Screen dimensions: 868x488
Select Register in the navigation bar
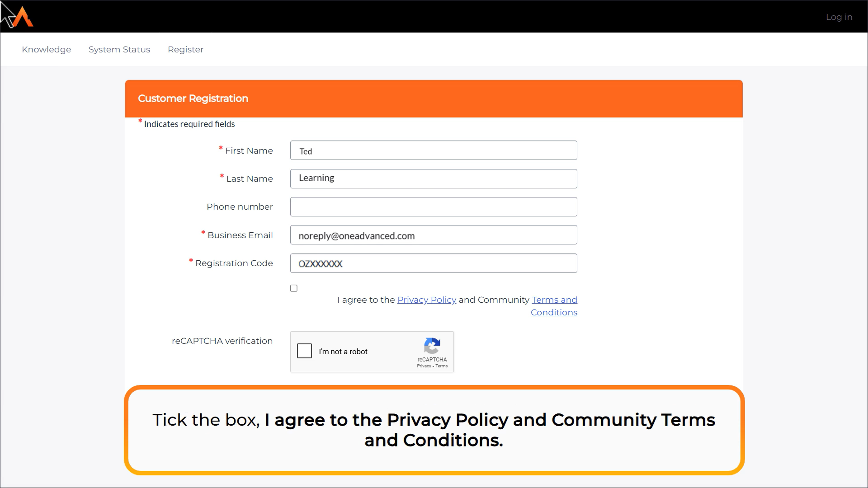[185, 50]
